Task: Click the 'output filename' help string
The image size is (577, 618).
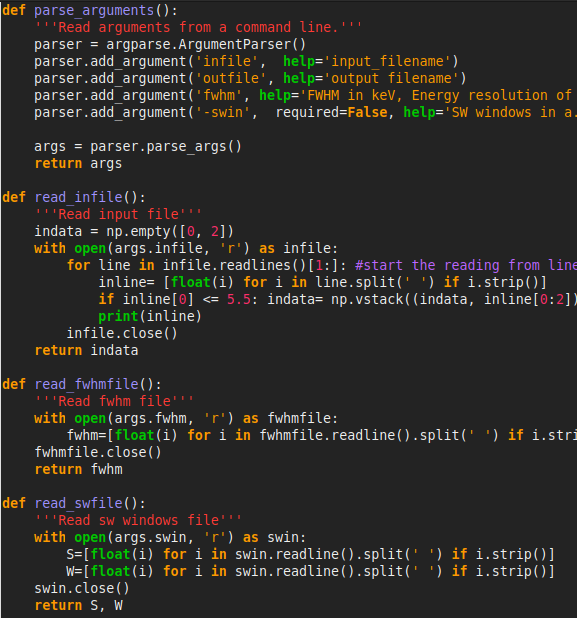Action: point(391,78)
